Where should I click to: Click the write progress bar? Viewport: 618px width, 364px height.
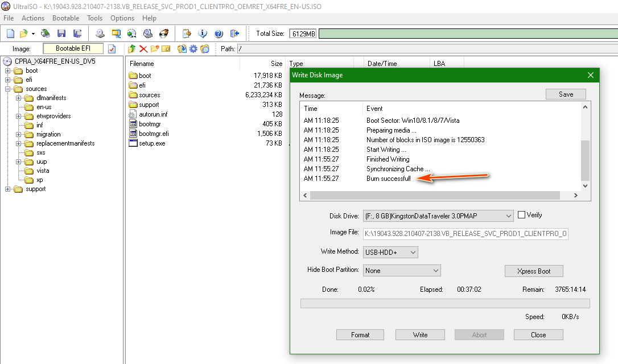tap(445, 303)
